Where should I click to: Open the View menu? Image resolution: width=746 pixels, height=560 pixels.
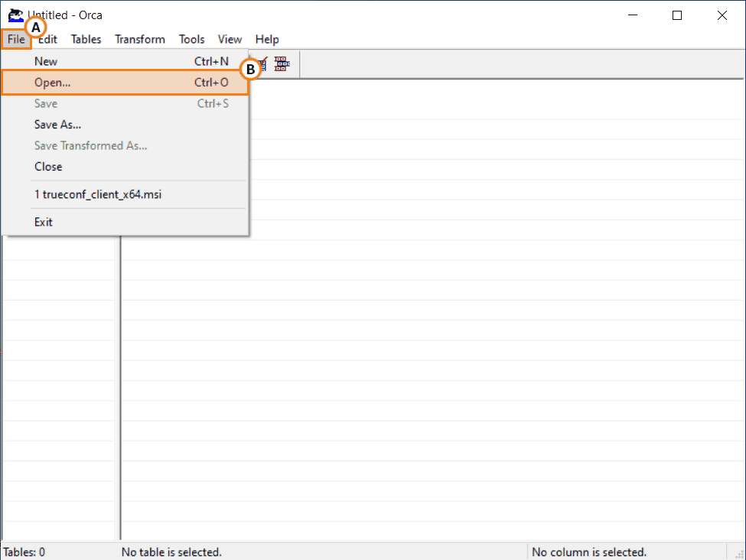click(x=230, y=39)
